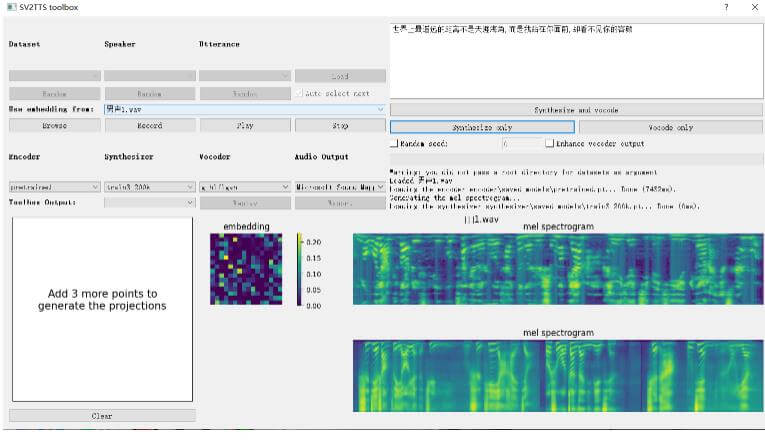Image resolution: width=765 pixels, height=442 pixels.
Task: Expand the Synthesizer model dropdown
Action: click(149, 187)
